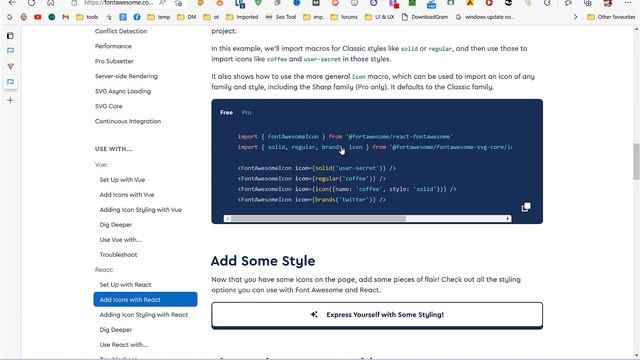Viewport: 640px width, 360px height.
Task: Open SVG Async Loading docs page
Action: click(x=122, y=91)
